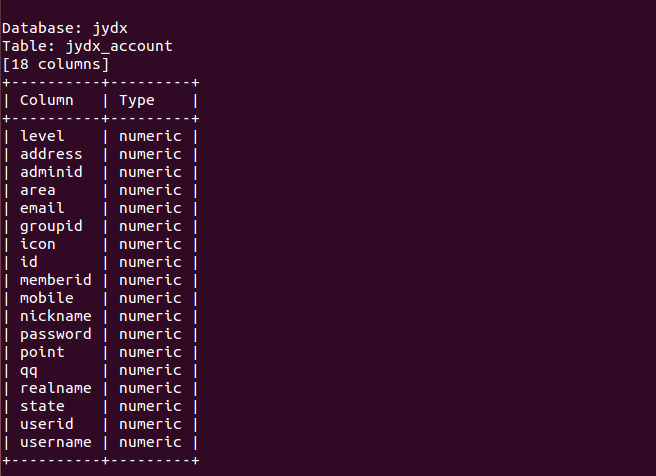Click the 'email' column name
The height and width of the screenshot is (476, 656).
42,208
